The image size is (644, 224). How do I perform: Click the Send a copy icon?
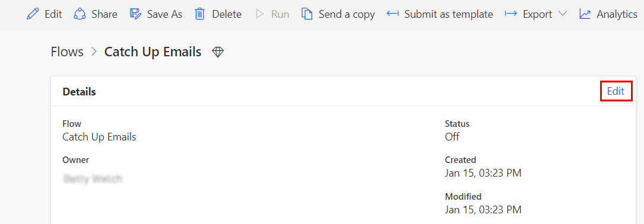(x=307, y=14)
